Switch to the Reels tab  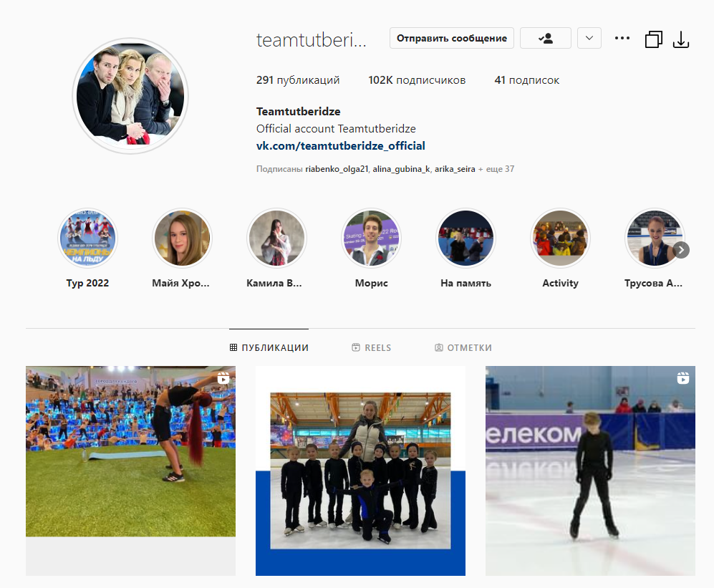(371, 348)
